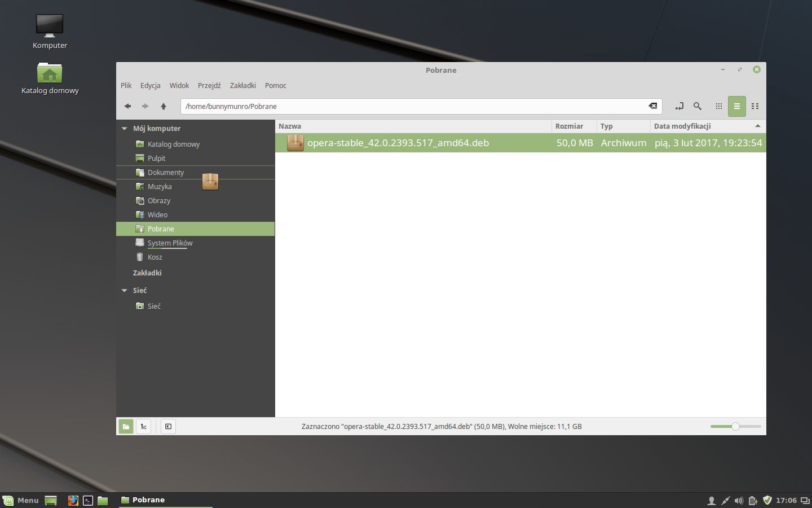Image resolution: width=812 pixels, height=508 pixels.
Task: Show the desktop from the panel
Action: point(51,501)
